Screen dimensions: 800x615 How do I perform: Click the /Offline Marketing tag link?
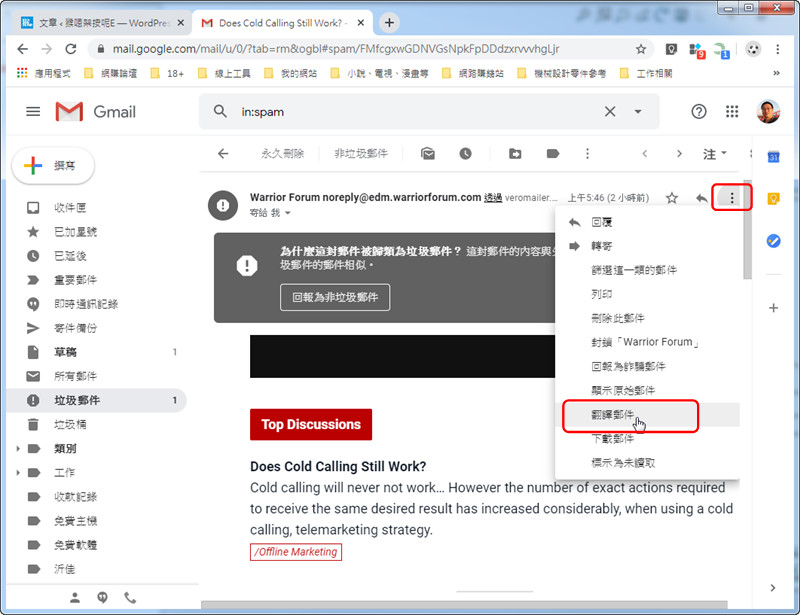click(296, 552)
